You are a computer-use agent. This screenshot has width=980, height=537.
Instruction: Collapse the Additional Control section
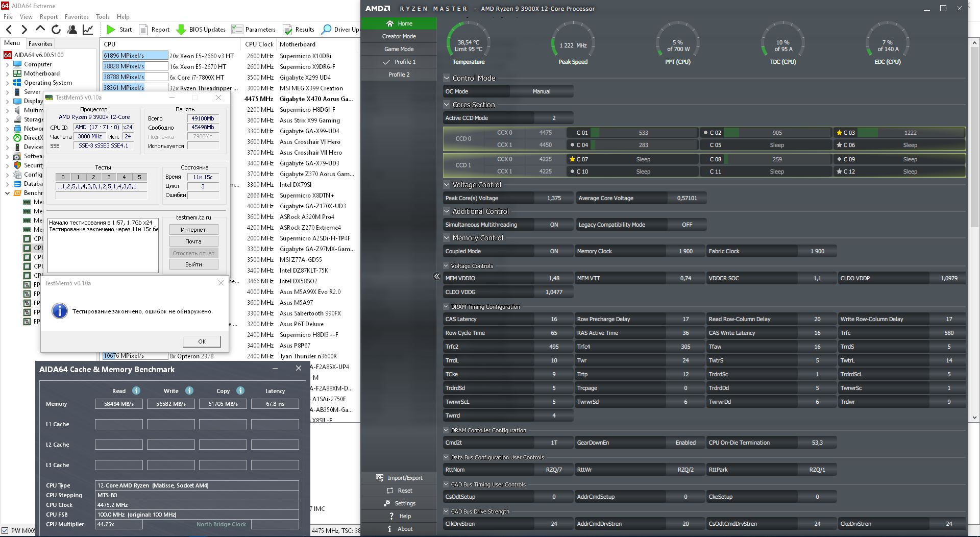click(447, 211)
